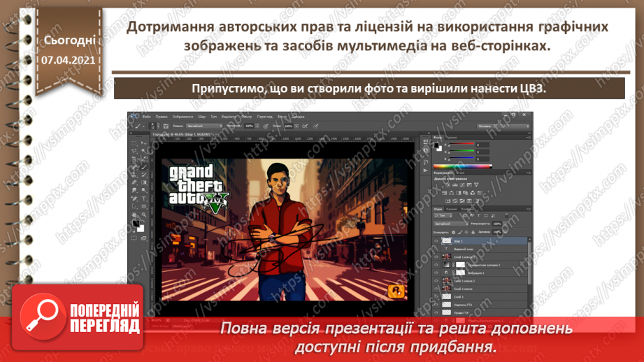Select the Rectangular Marquee tool

pyautogui.click(x=134, y=143)
